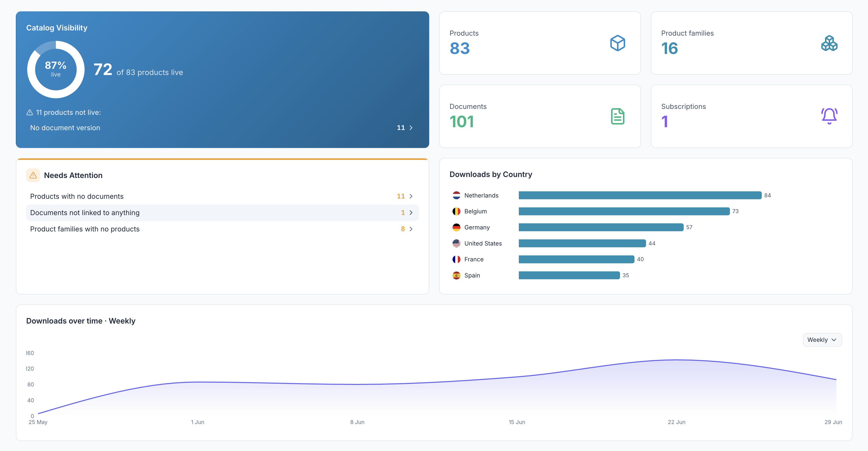Open the Documents not linked to anything row
This screenshot has height=451, width=868.
(222, 213)
